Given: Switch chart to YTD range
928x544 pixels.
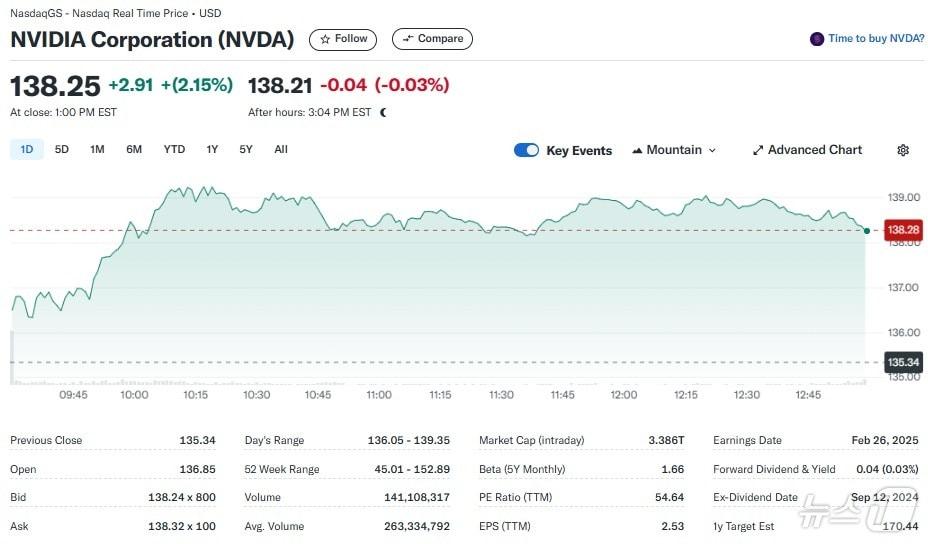Looking at the screenshot, I should click(x=174, y=149).
